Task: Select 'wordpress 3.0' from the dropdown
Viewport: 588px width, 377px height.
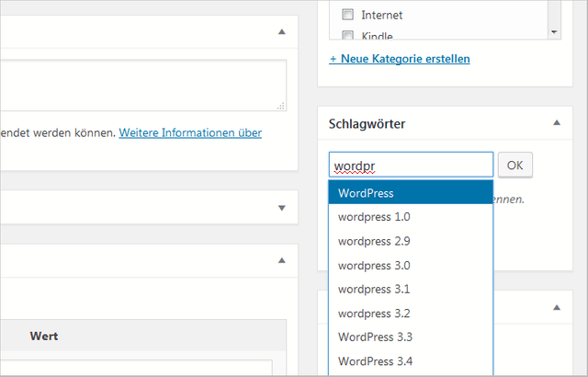Action: 411,265
